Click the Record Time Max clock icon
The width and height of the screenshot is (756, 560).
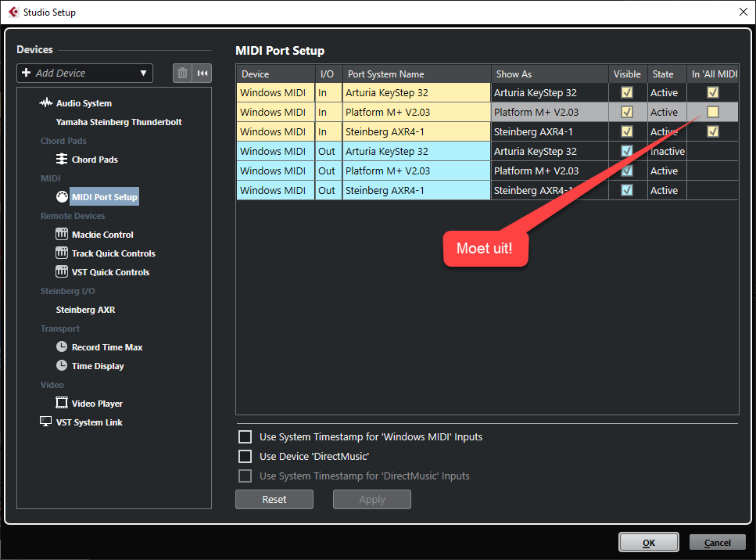pos(62,346)
